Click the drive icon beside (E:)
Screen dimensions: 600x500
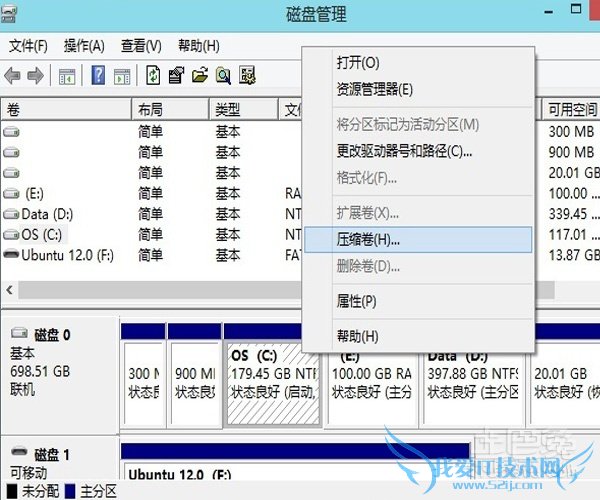point(11,194)
